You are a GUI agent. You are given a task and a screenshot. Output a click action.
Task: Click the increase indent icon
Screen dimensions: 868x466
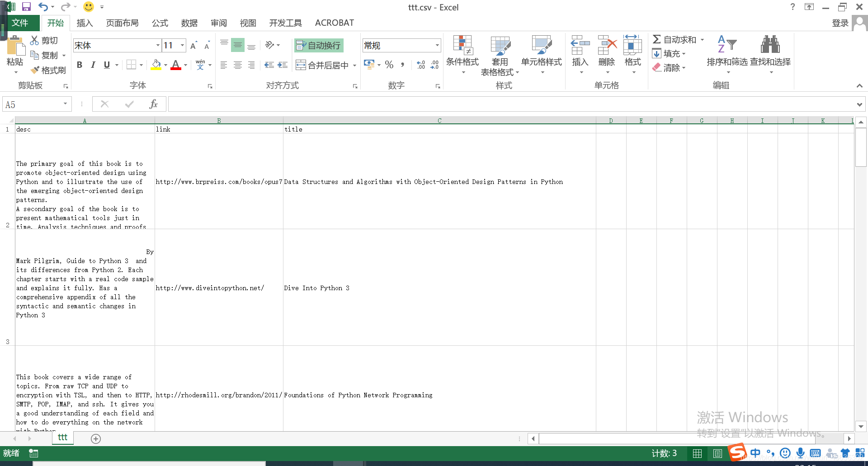tap(283, 65)
